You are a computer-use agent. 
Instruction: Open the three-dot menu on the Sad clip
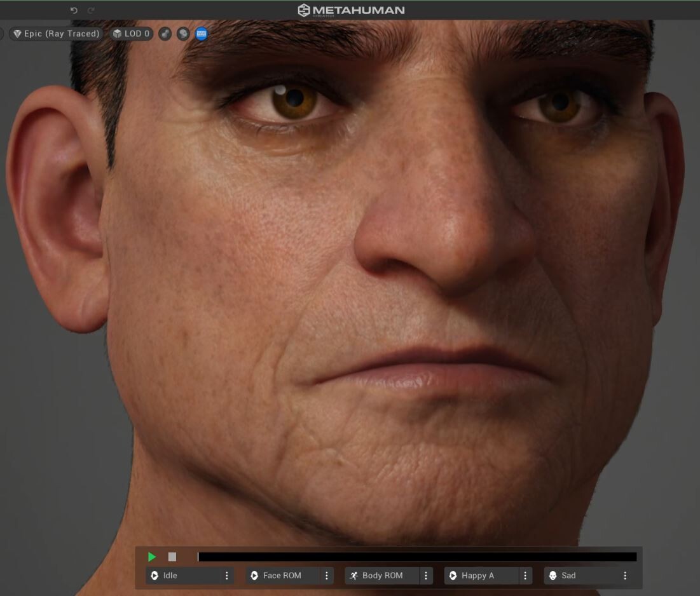(624, 576)
